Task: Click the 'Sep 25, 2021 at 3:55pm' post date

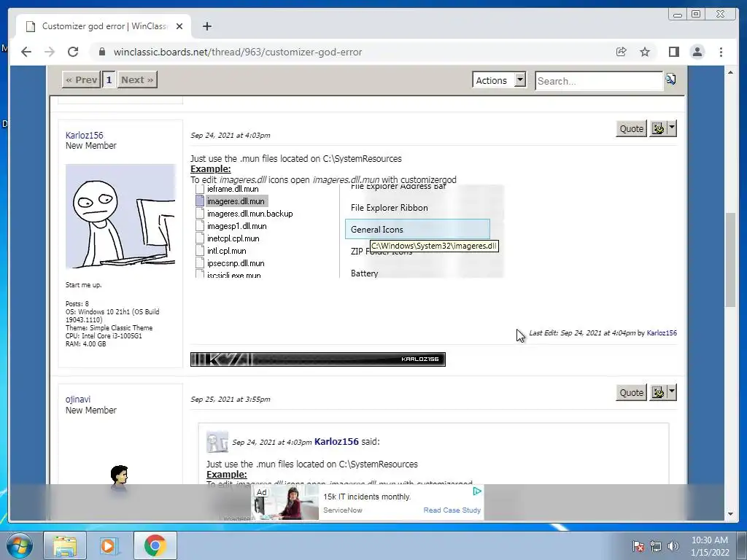Action: (x=230, y=399)
